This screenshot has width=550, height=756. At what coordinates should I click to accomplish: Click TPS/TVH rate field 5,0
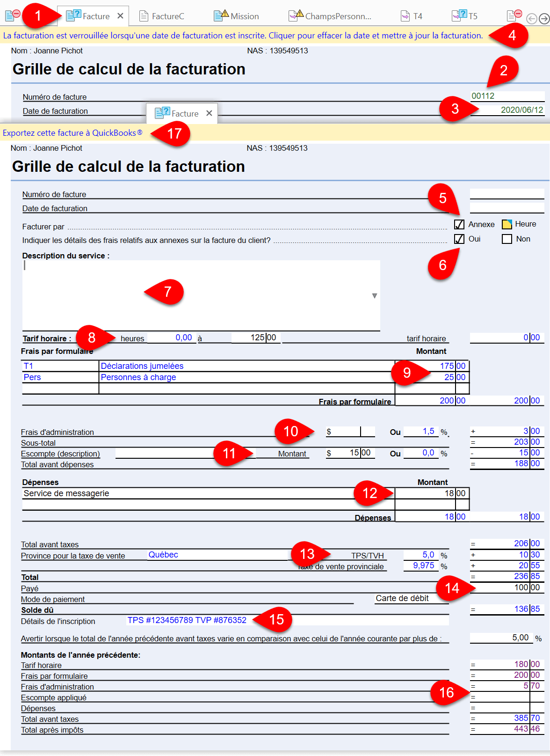pos(421,555)
